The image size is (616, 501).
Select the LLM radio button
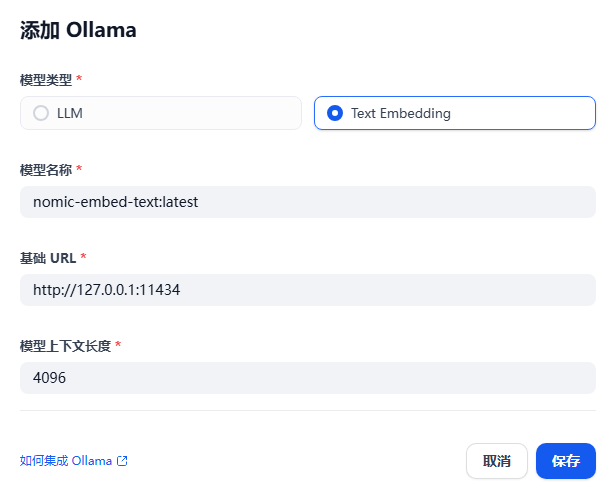click(x=41, y=113)
